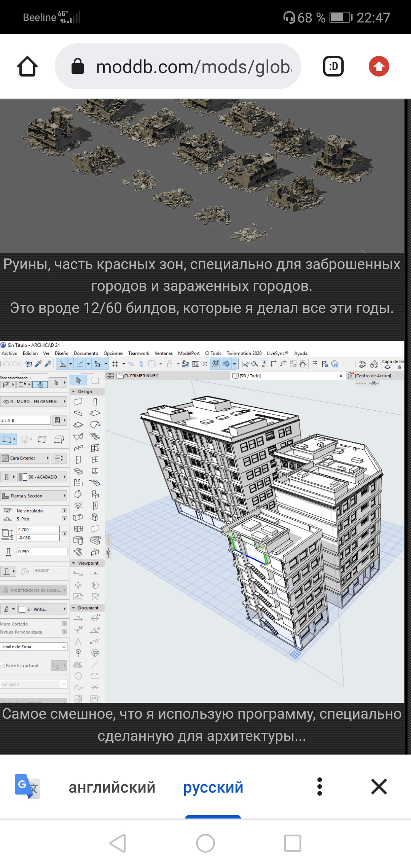Open the Límite de Zona dropdown
411x868 pixels.
pyautogui.click(x=34, y=646)
